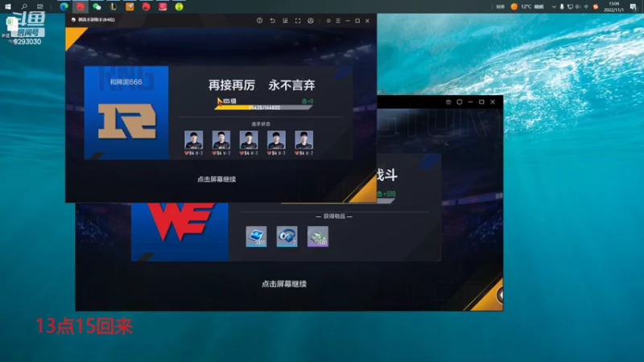Click the WE team logo in rear window
This screenshot has width=644, height=362.
pos(180,222)
